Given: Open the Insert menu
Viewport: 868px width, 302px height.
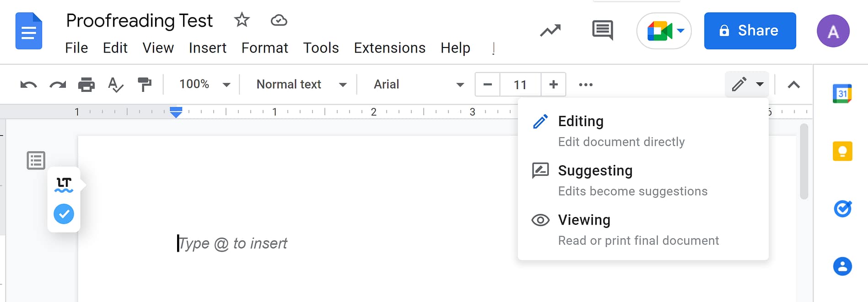Looking at the screenshot, I should (207, 48).
